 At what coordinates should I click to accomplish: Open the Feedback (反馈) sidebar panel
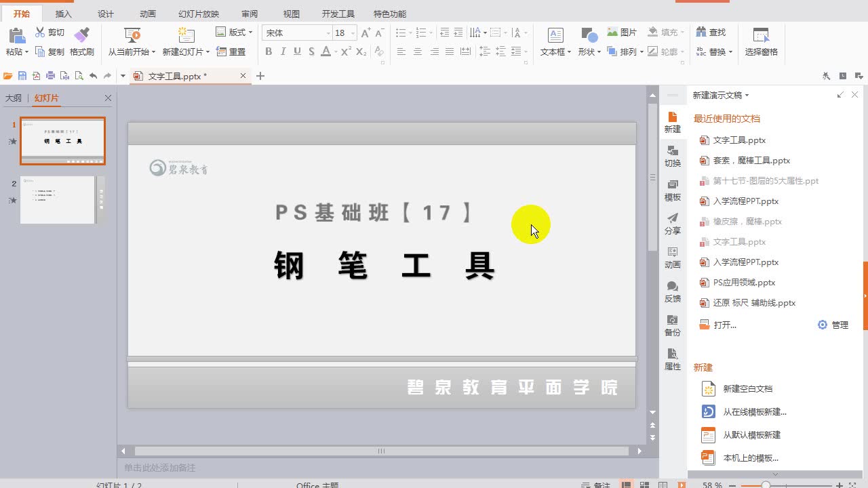point(673,292)
